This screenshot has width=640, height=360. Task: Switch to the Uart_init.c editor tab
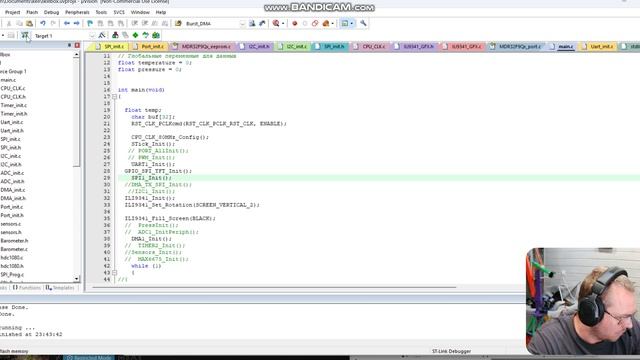tap(598, 47)
